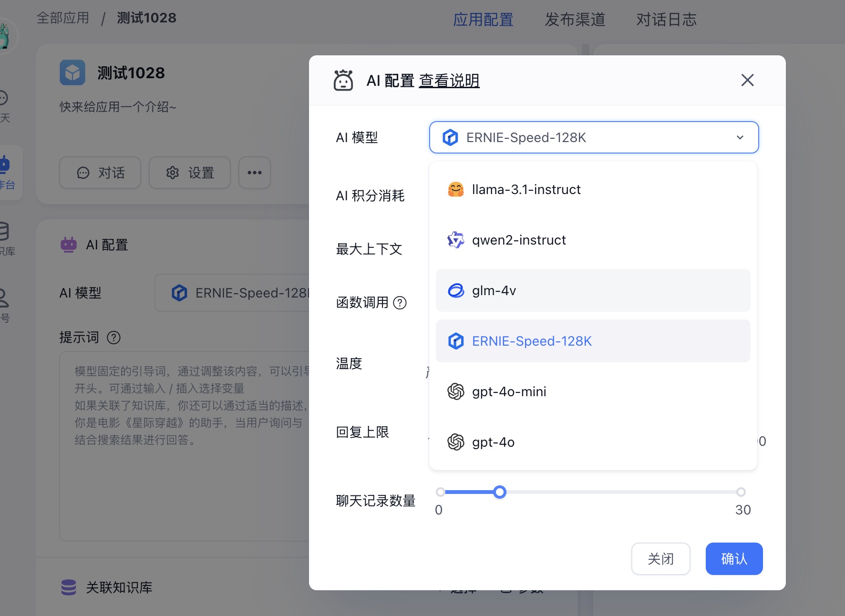
Task: Click the help icon beside 提示词
Action: coord(113,338)
